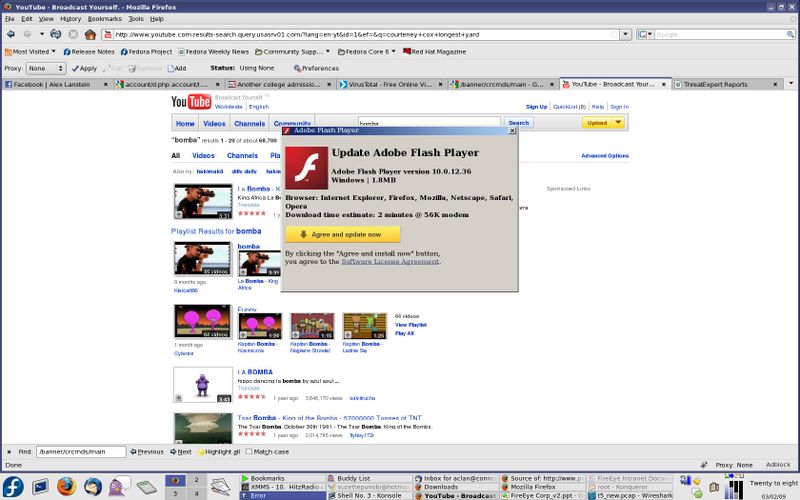Open the Bookmarks menu
The width and height of the screenshot is (800, 500).
click(105, 19)
